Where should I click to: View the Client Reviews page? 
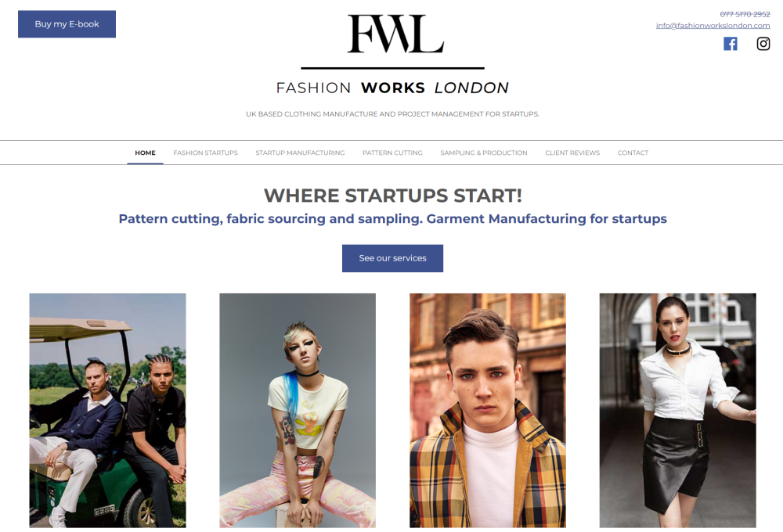[572, 153]
